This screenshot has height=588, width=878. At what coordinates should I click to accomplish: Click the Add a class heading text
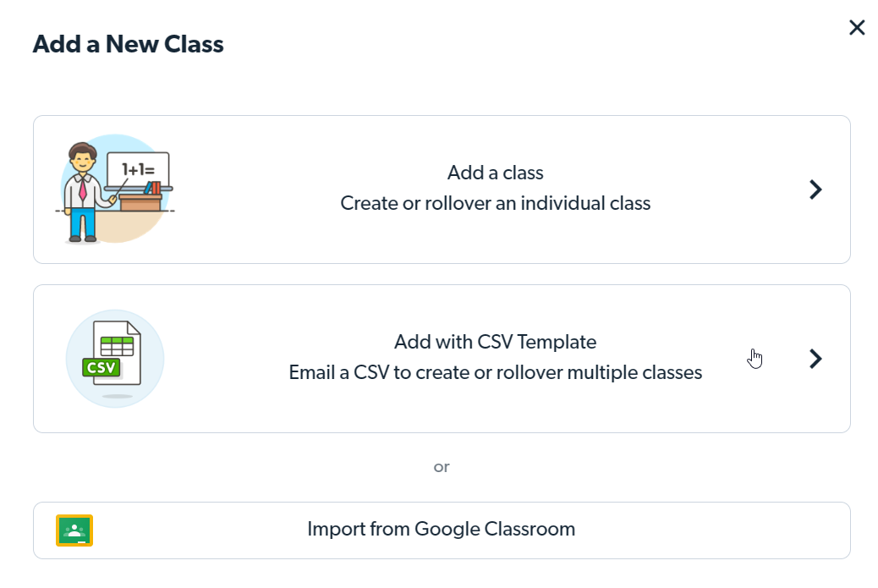[495, 173]
